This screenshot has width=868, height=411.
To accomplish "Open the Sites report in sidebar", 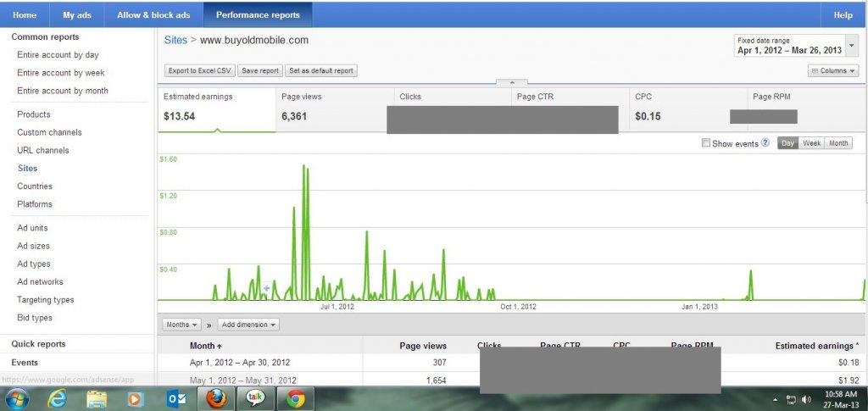I will click(28, 168).
